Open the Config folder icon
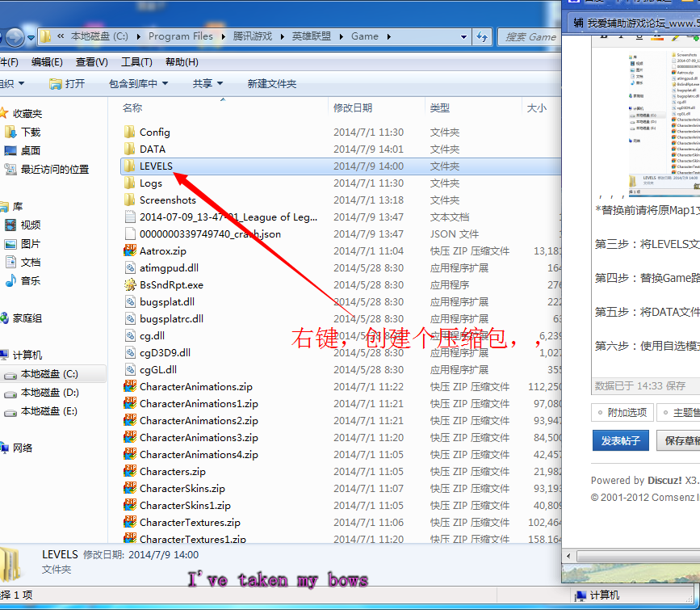Viewport: 700px width, 610px height. tap(129, 132)
